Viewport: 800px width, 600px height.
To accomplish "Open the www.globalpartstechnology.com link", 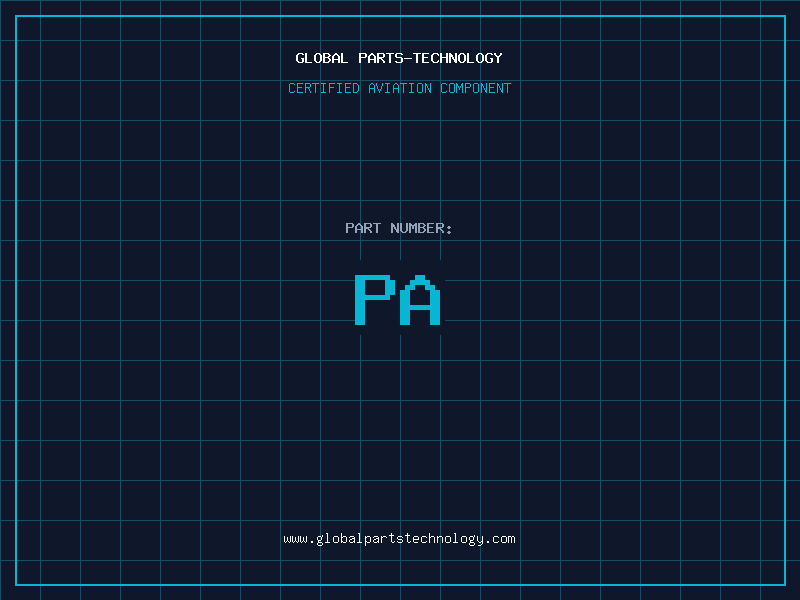I will (399, 539).
